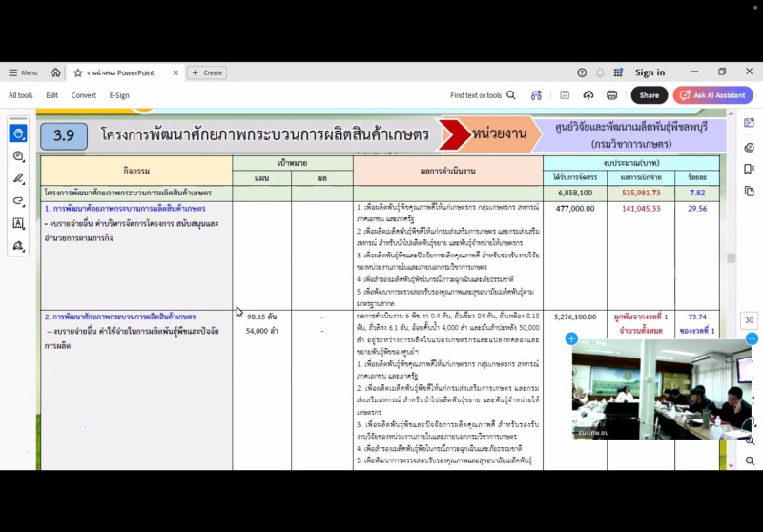Open the bookmarks panel in right sidebar
Viewport: 763px width, 532px height.
click(749, 170)
